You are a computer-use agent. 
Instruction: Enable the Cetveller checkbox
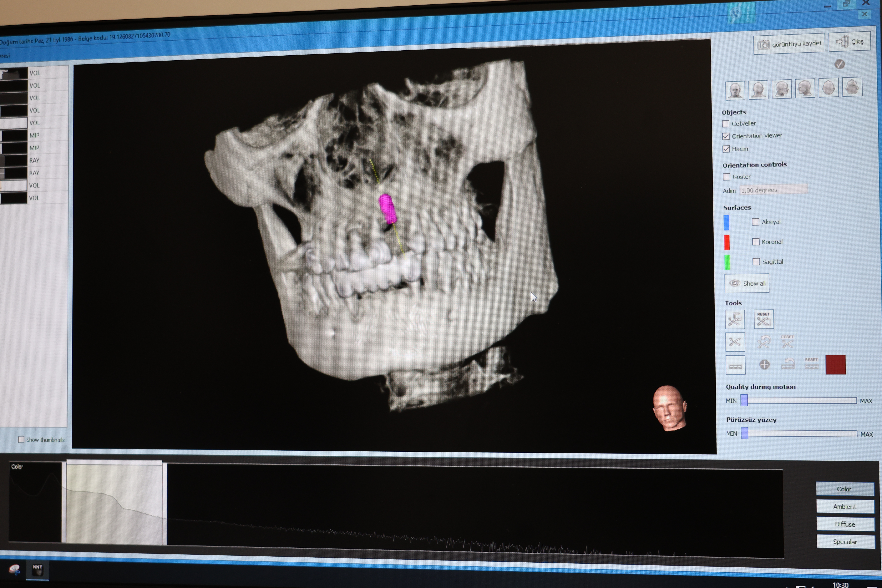coord(726,124)
